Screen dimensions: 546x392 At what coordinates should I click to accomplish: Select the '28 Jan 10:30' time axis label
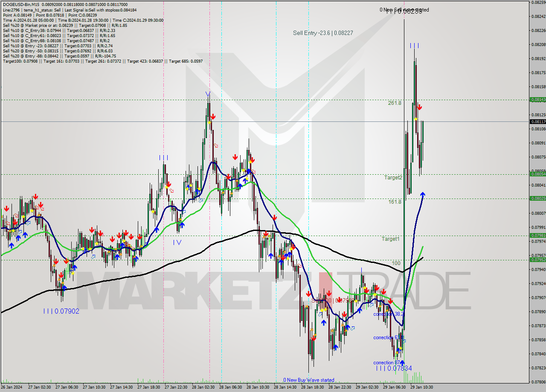[x=258, y=387]
